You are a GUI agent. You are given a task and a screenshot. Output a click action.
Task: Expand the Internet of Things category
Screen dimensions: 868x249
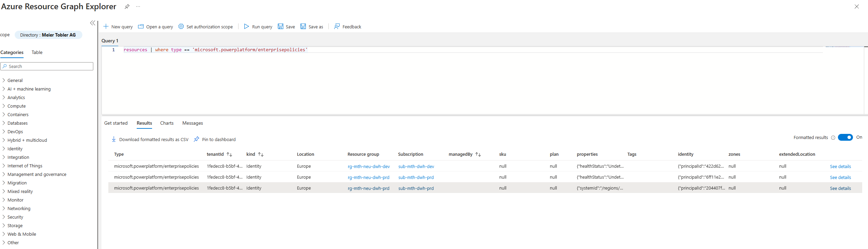(4, 166)
